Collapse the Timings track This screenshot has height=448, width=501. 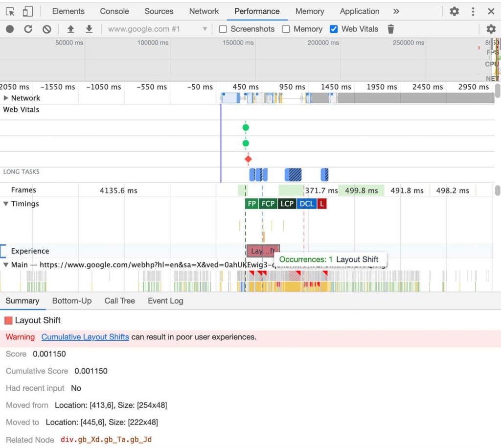pos(6,204)
